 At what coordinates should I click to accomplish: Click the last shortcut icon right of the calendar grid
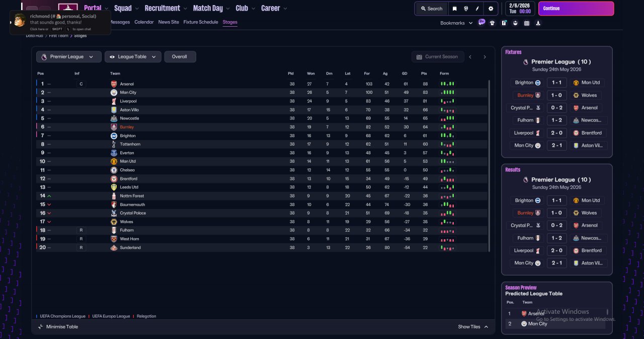coord(538,23)
